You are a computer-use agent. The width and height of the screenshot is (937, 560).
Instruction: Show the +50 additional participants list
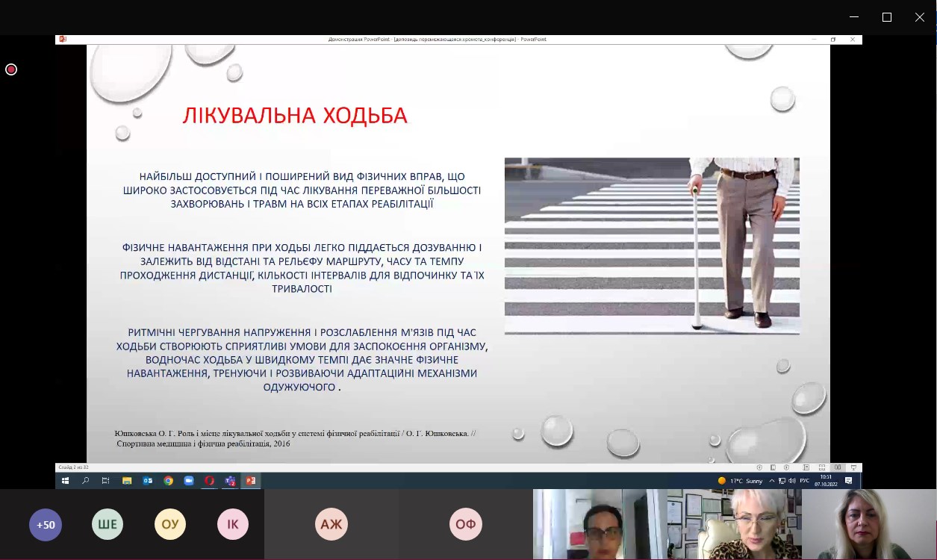(x=46, y=525)
